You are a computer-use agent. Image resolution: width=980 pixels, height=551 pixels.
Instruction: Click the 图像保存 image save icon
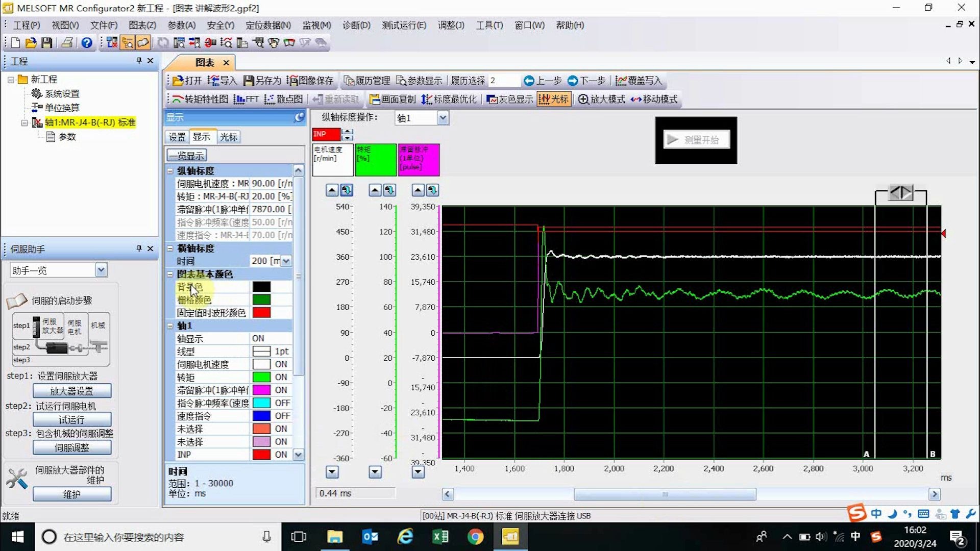[x=309, y=81]
